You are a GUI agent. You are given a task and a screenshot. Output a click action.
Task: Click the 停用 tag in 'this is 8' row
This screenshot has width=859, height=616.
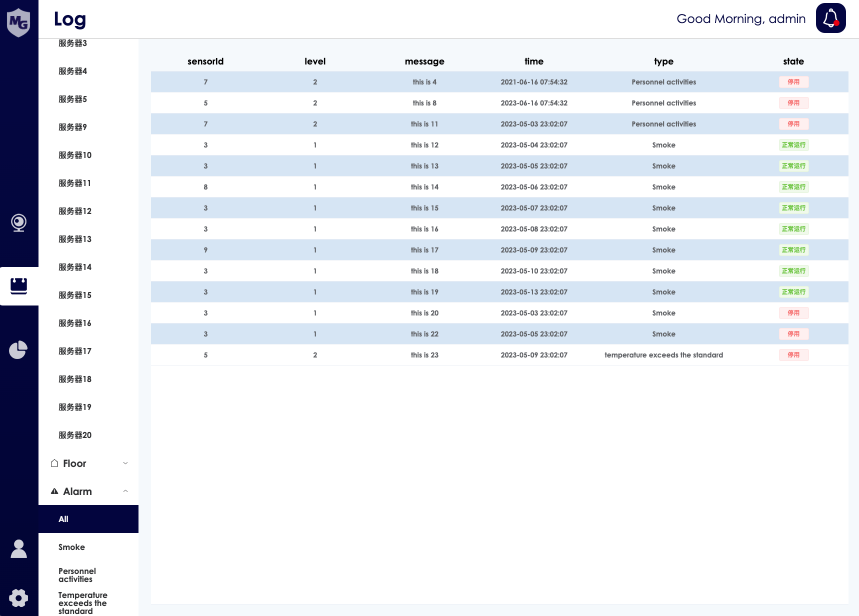click(x=793, y=103)
